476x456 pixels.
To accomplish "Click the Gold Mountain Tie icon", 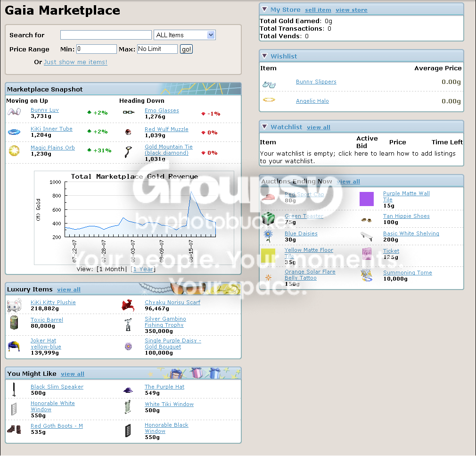I will click(x=128, y=151).
